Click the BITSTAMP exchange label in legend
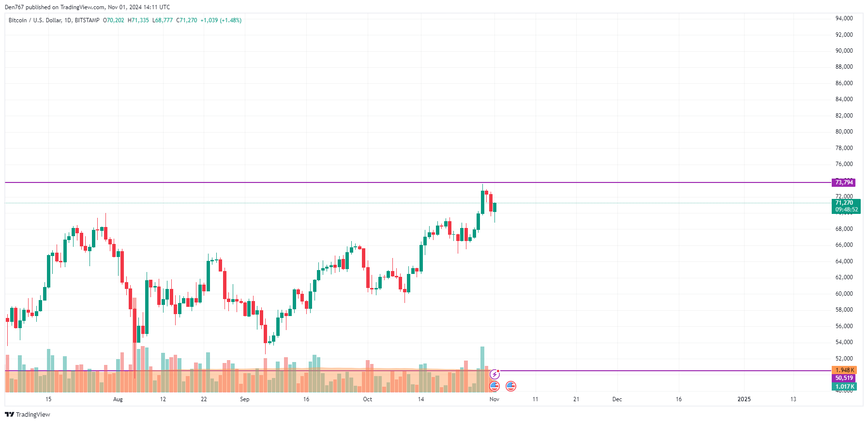Image resolution: width=868 pixels, height=423 pixels. 87,20
